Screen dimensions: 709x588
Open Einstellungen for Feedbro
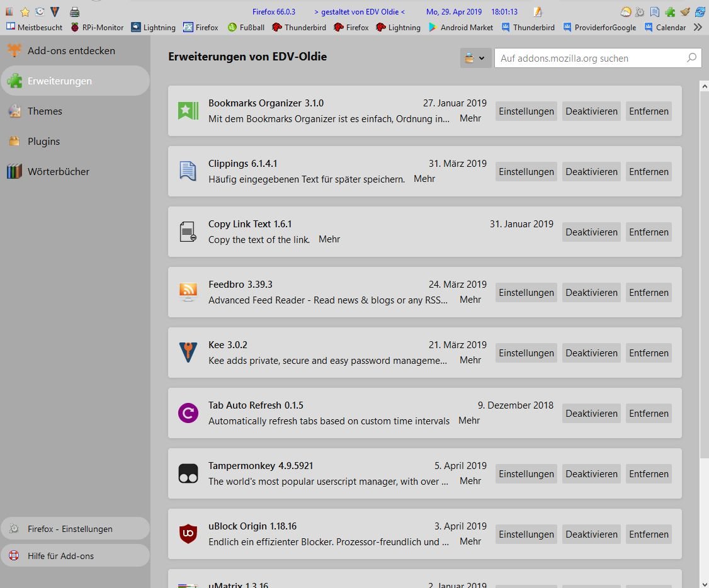point(526,292)
